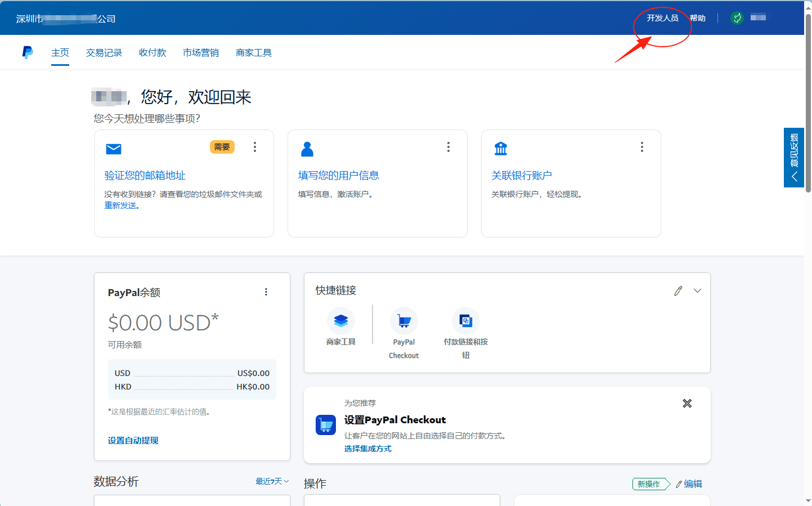
Task: Click the $0.00 USD available balance
Action: (x=163, y=323)
